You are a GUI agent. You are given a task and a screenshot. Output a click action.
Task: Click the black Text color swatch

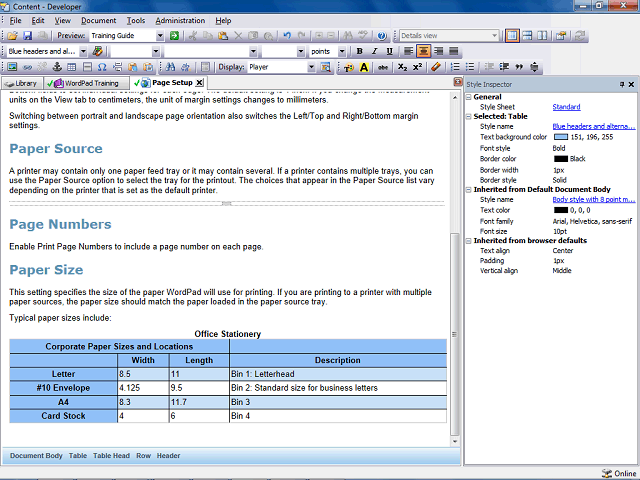tap(561, 210)
